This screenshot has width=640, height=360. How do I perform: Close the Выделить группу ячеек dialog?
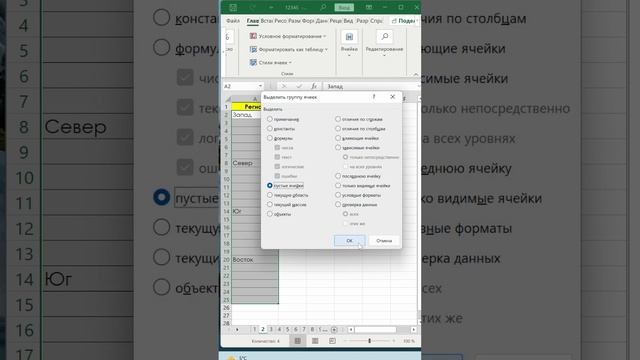[392, 97]
